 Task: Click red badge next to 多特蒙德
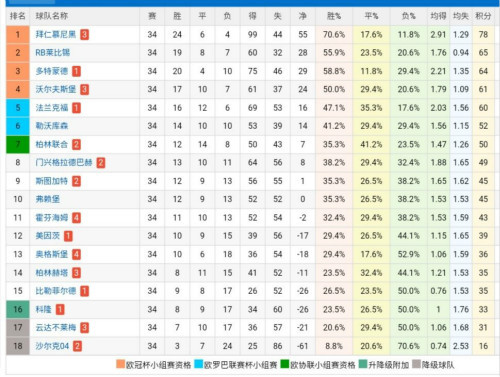pyautogui.click(x=76, y=71)
